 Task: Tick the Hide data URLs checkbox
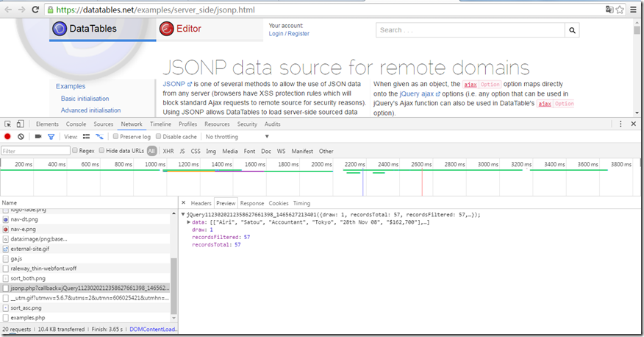[x=102, y=151]
